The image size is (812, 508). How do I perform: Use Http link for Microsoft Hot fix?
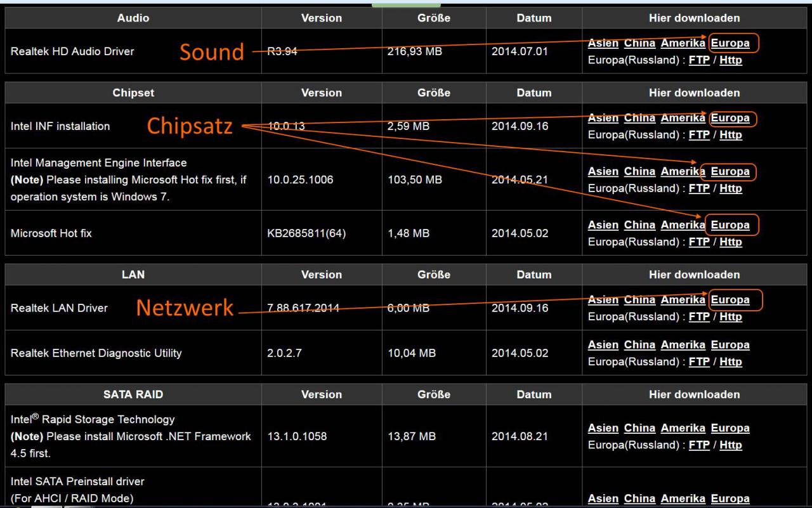(731, 242)
